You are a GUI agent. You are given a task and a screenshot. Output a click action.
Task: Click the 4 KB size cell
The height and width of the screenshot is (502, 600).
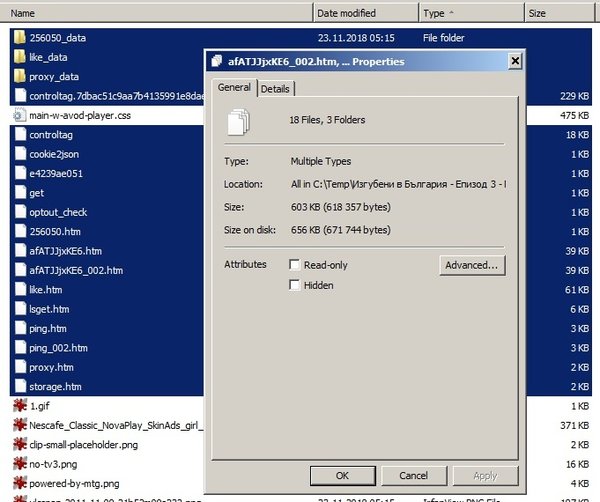coord(580,483)
